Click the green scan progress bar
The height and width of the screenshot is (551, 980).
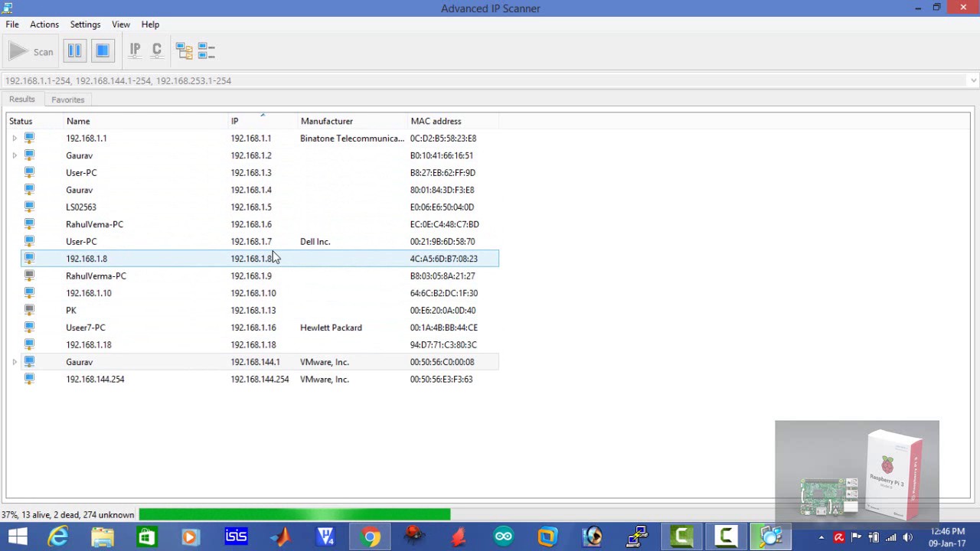tap(295, 515)
